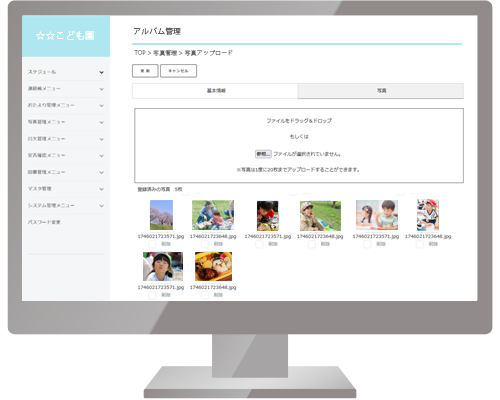Open the capped child on grass thumbnail

320,216
